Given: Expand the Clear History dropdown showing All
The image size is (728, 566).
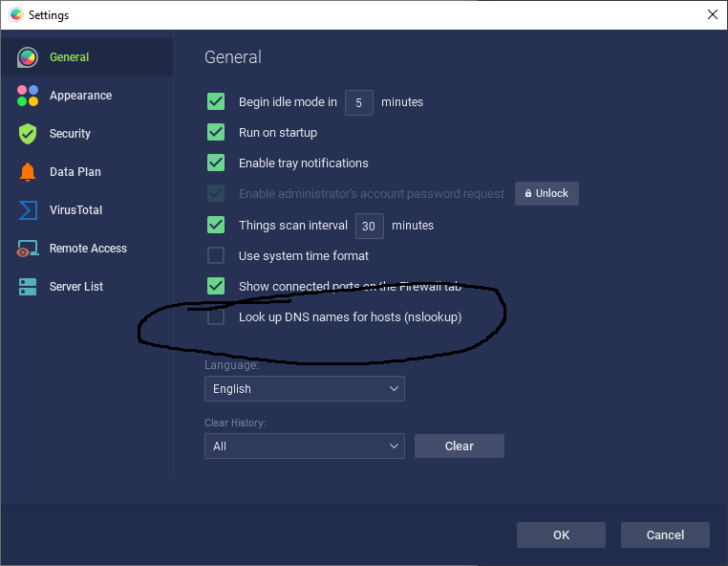Looking at the screenshot, I should coord(304,446).
